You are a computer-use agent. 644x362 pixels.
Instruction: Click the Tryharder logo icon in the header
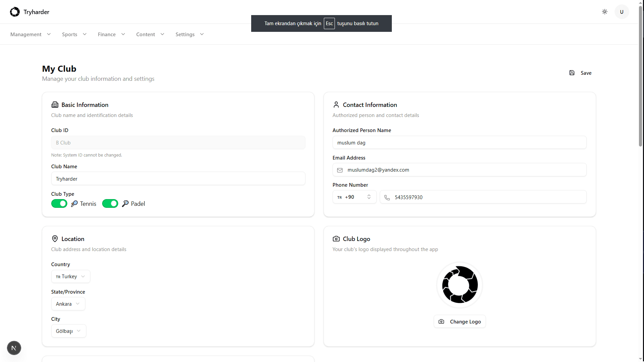click(15, 12)
